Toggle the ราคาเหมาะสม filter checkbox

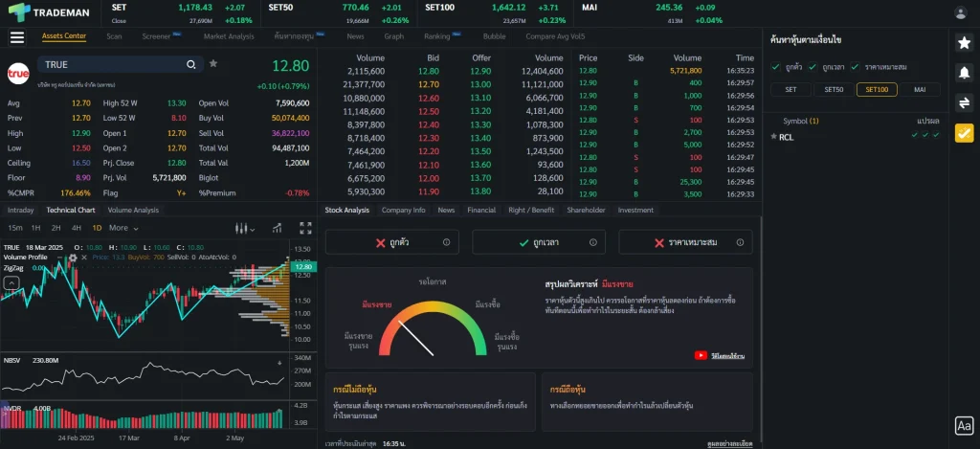pyautogui.click(x=855, y=67)
